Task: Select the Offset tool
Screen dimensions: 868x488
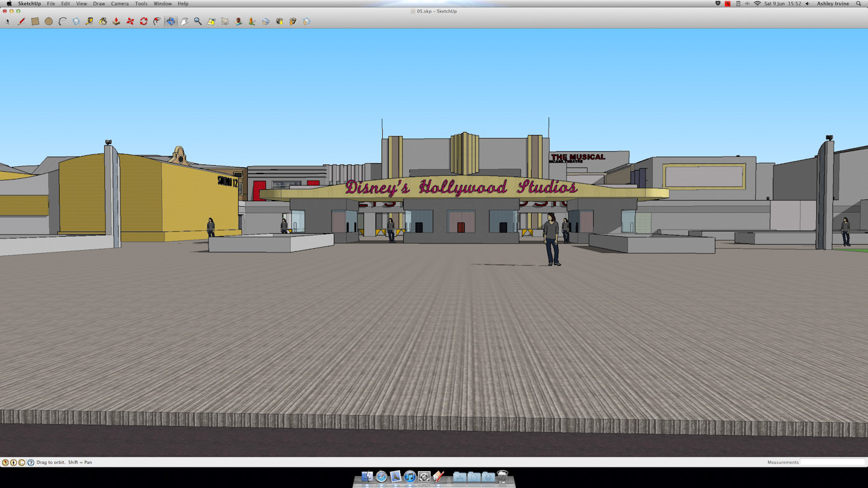Action: click(157, 21)
